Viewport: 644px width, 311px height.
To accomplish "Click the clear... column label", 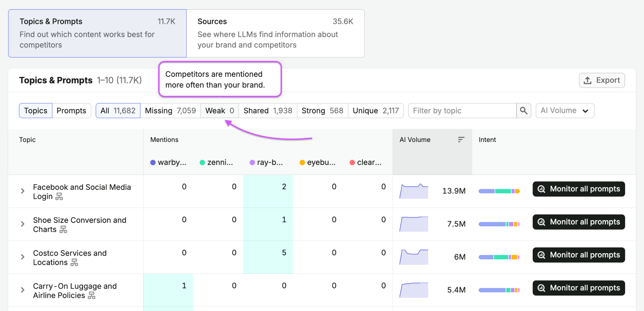I will pos(369,162).
